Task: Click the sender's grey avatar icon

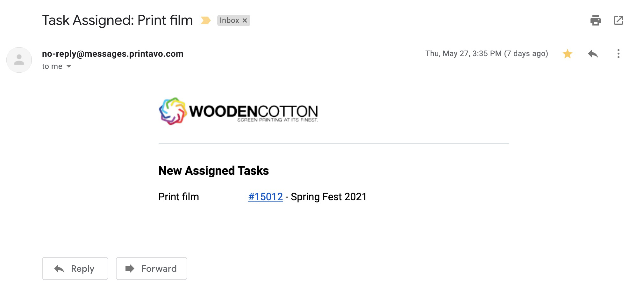Action: click(19, 60)
